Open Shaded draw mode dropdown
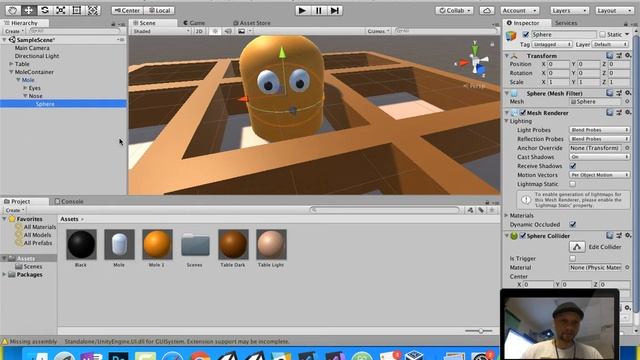This screenshot has width=640, height=360. click(x=161, y=31)
